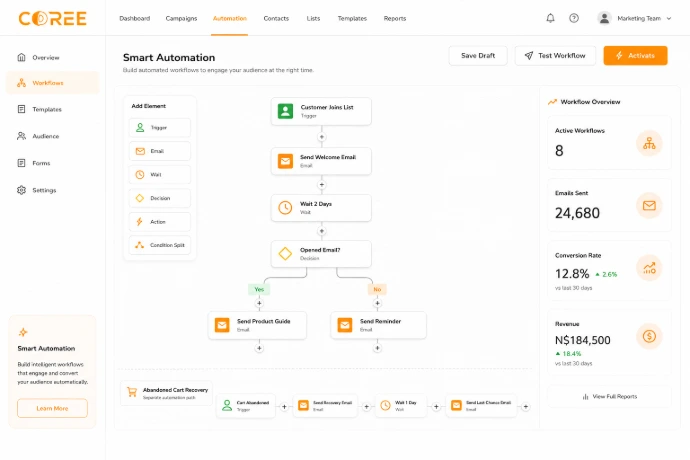Add step after Send Last Chance Email

pyautogui.click(x=525, y=407)
